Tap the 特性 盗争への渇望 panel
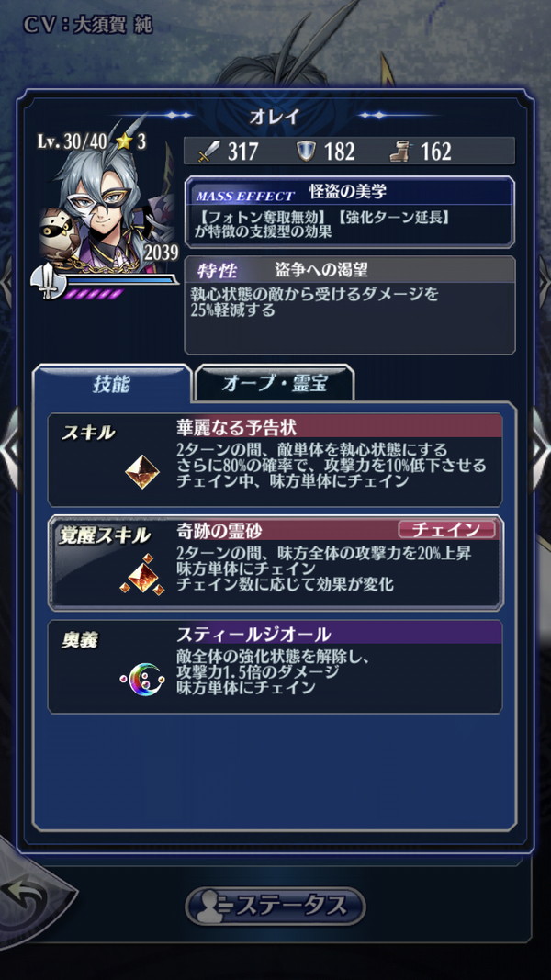 pos(350,305)
